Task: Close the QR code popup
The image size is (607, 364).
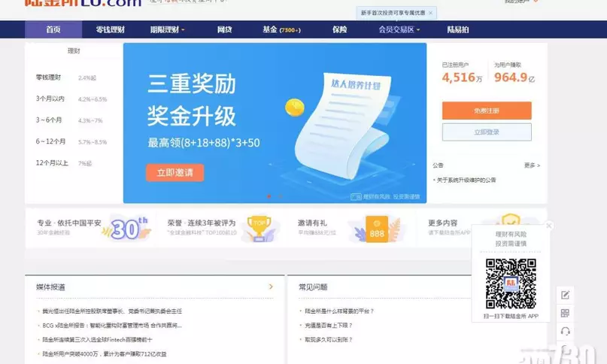Action: click(548, 226)
